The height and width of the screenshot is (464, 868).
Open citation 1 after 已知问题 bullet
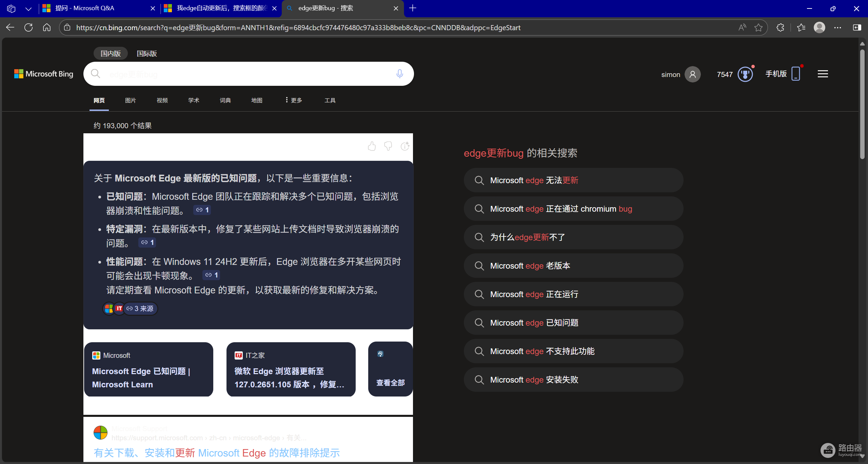tap(202, 210)
